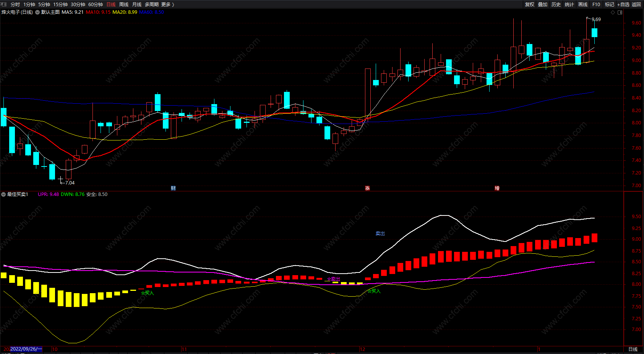This screenshot has width=644, height=354.
Task: Open the 历史 history button
Action: tap(556, 4)
